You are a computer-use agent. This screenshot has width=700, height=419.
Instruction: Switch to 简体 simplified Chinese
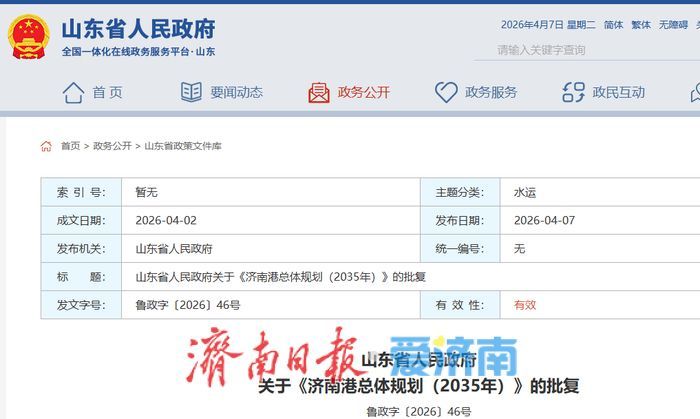pyautogui.click(x=613, y=25)
